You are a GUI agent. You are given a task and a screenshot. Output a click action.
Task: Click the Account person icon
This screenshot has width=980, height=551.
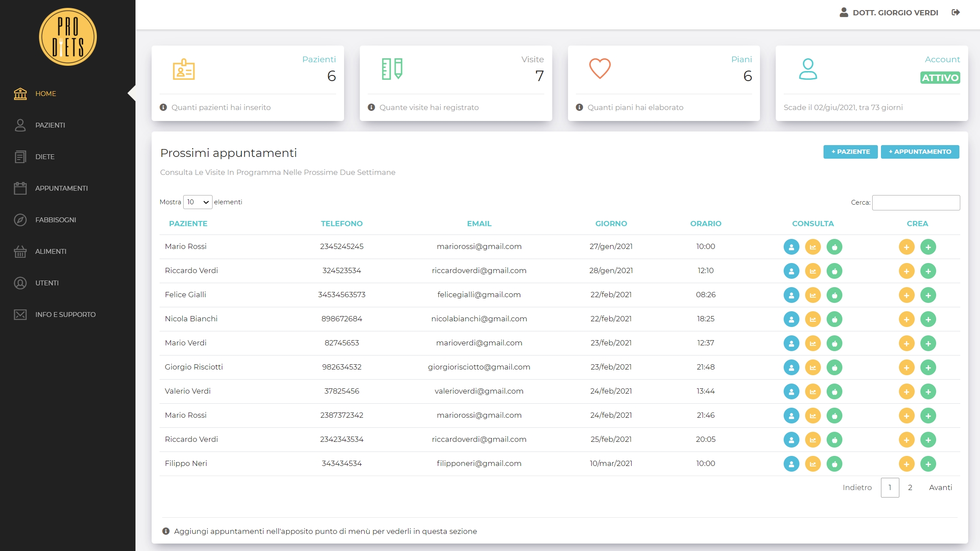point(808,69)
